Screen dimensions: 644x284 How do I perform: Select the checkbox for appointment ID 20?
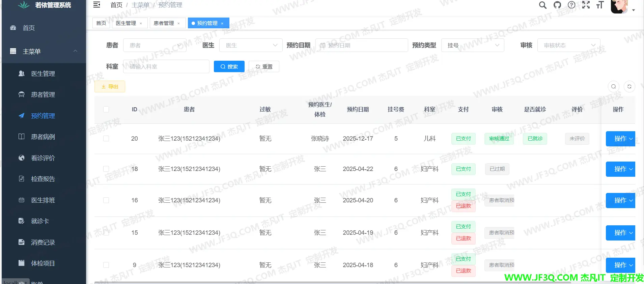[106, 139]
